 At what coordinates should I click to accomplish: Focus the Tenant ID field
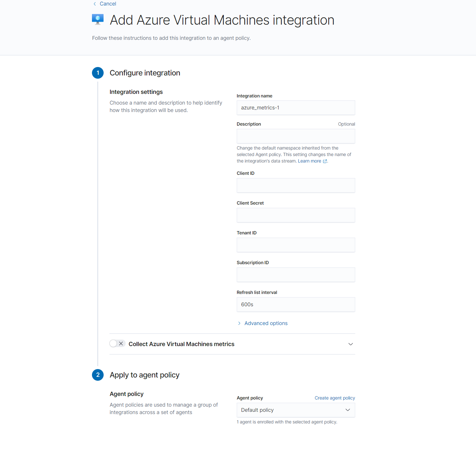[x=296, y=245]
